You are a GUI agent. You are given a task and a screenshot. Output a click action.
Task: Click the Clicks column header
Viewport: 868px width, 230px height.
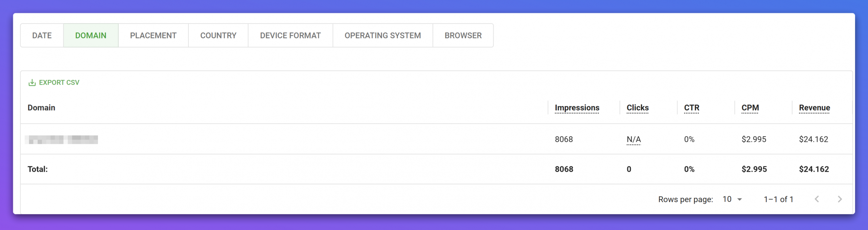638,108
